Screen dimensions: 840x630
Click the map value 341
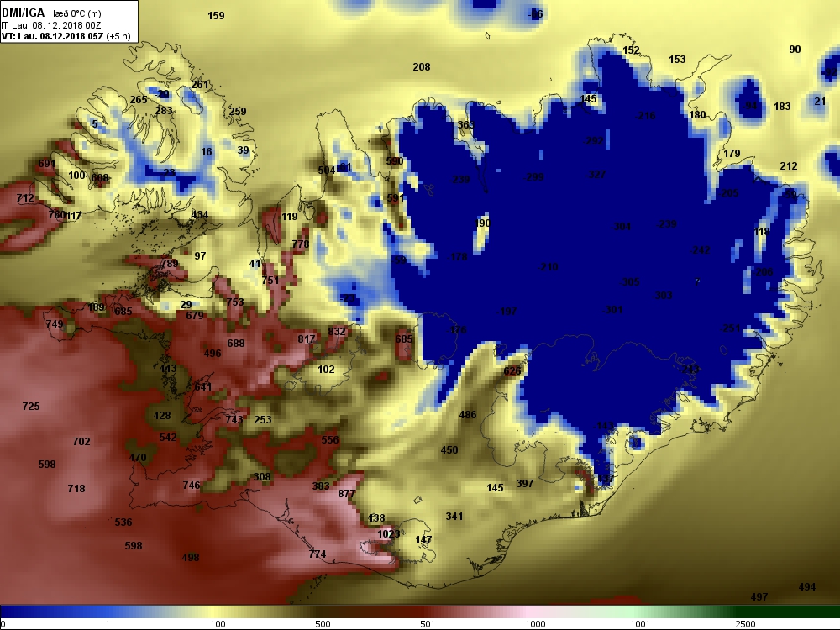coord(454,517)
